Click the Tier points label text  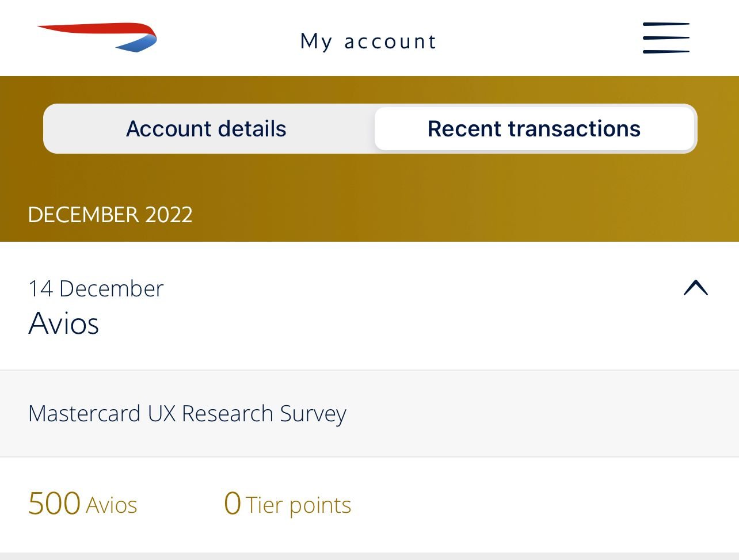298,505
